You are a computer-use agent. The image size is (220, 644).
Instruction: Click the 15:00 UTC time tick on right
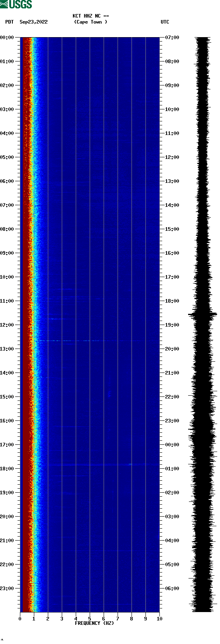[x=172, y=229]
